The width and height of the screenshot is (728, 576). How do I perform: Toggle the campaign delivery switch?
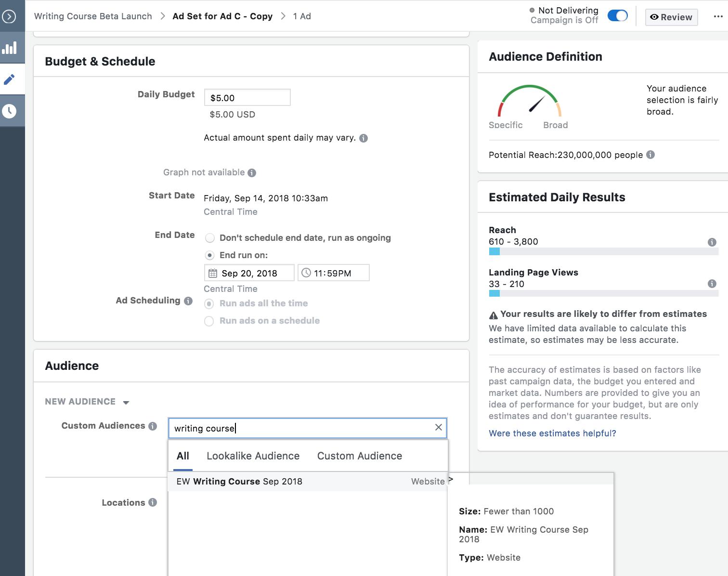pos(617,16)
